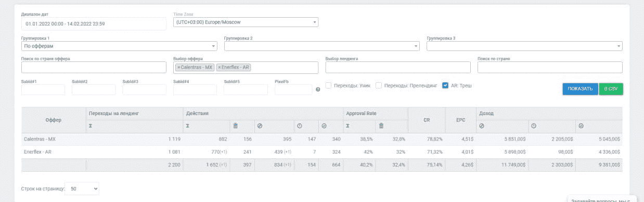
Task: Click the trash icon under Действия column
Action: pos(235,126)
